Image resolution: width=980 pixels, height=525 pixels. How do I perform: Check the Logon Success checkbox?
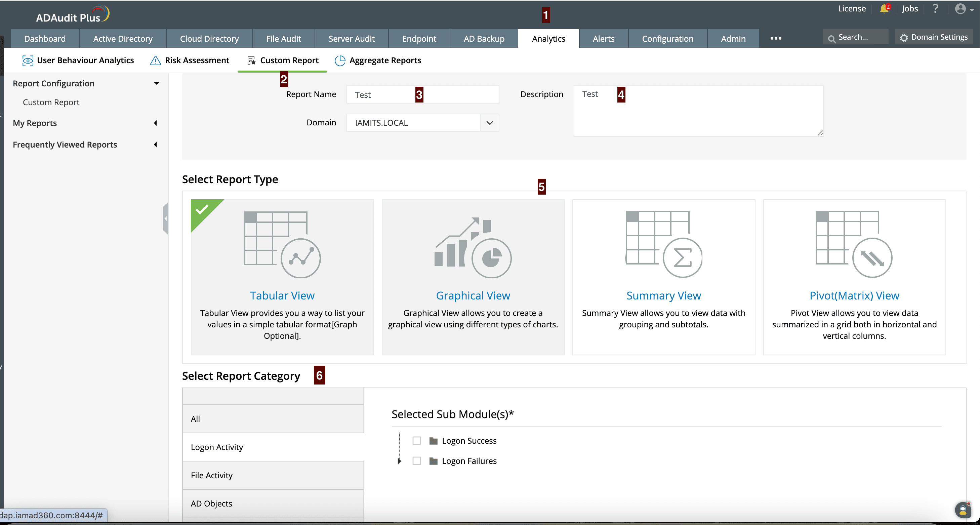[417, 441]
